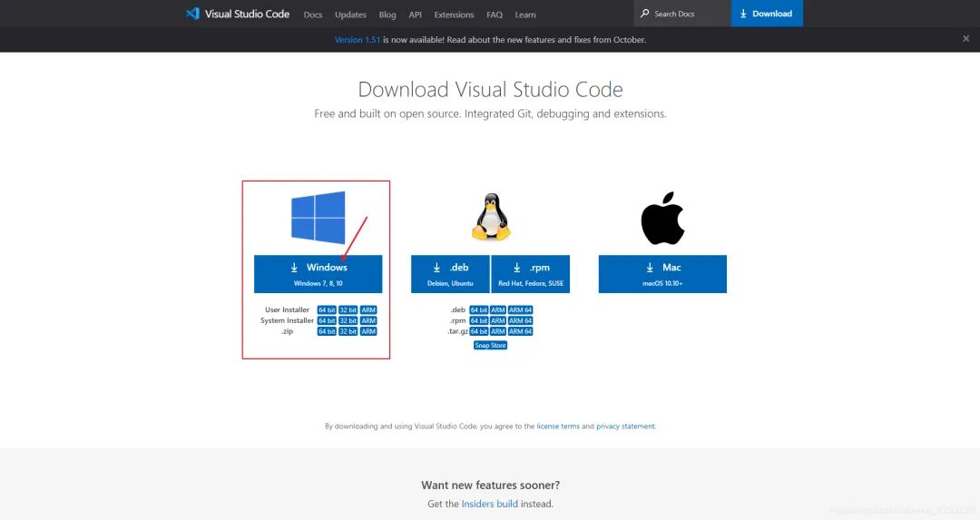Download Linux .tar.gz ARM

[x=498, y=331]
